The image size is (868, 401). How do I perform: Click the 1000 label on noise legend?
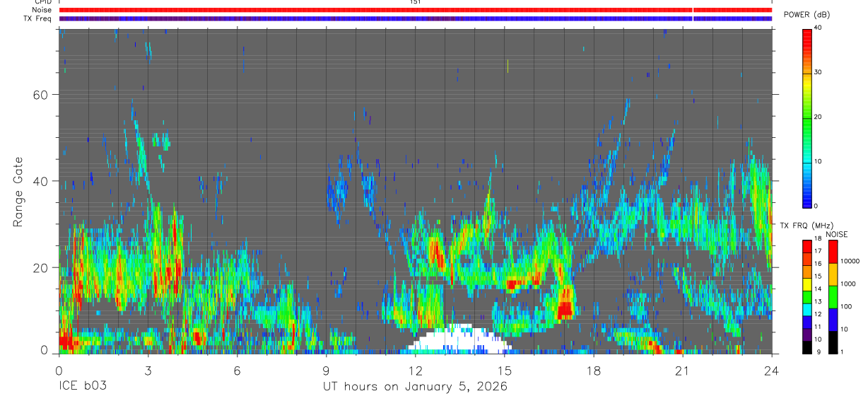click(x=849, y=284)
